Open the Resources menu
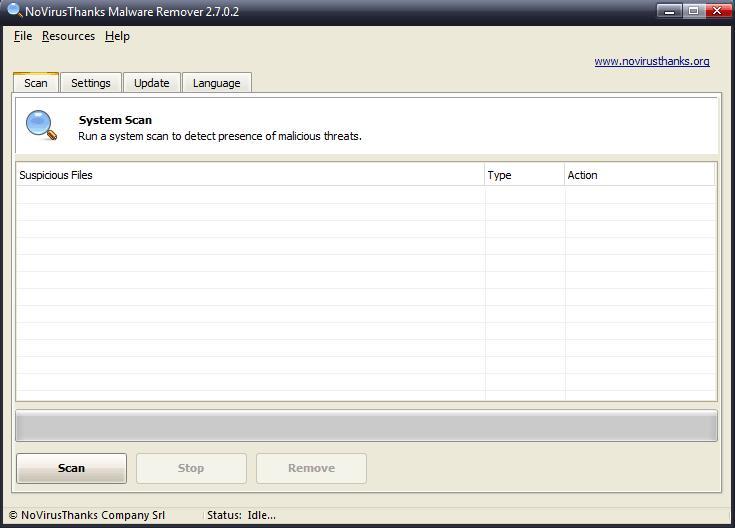Viewport: 735px width, 528px height. coord(68,36)
